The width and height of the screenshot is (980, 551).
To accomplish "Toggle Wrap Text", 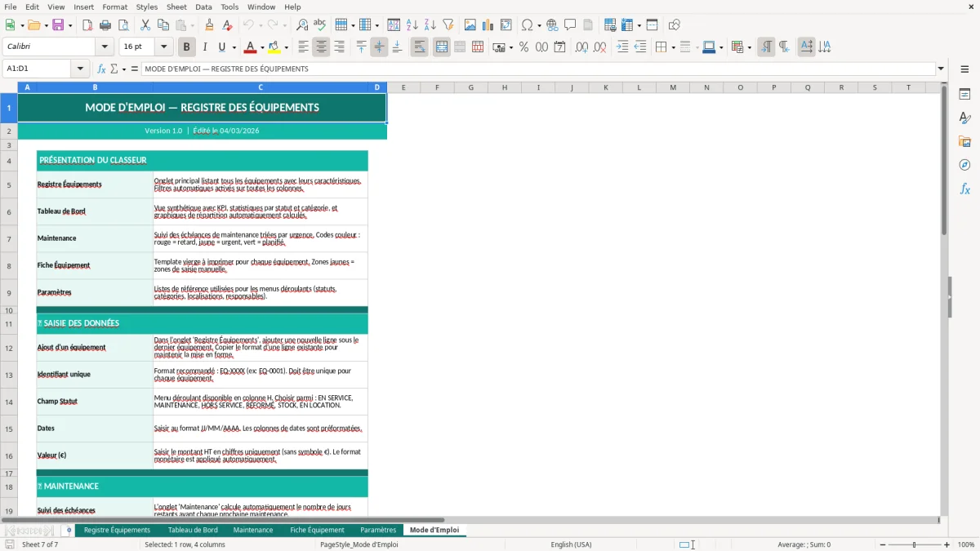I will pyautogui.click(x=420, y=47).
